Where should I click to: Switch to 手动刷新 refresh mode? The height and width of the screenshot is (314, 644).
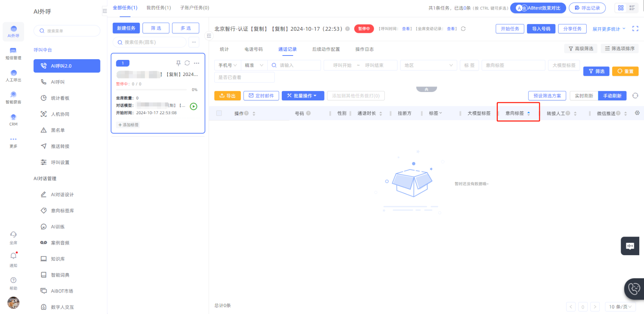point(612,96)
